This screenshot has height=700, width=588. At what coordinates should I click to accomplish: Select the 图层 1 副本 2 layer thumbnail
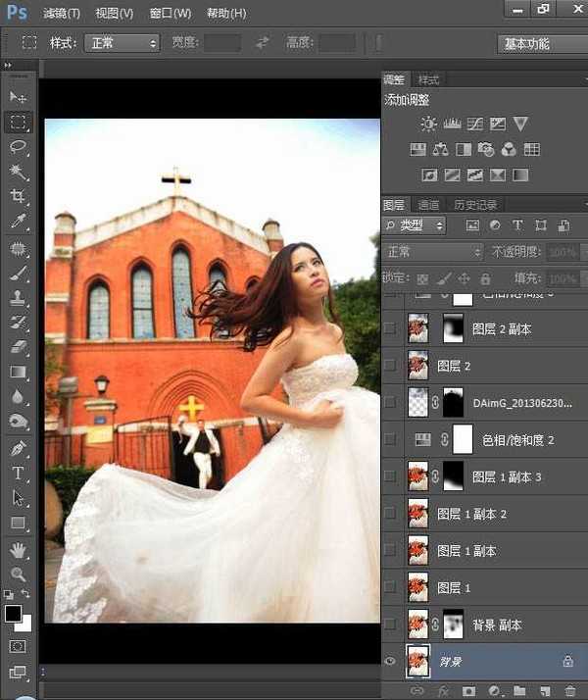tap(417, 513)
